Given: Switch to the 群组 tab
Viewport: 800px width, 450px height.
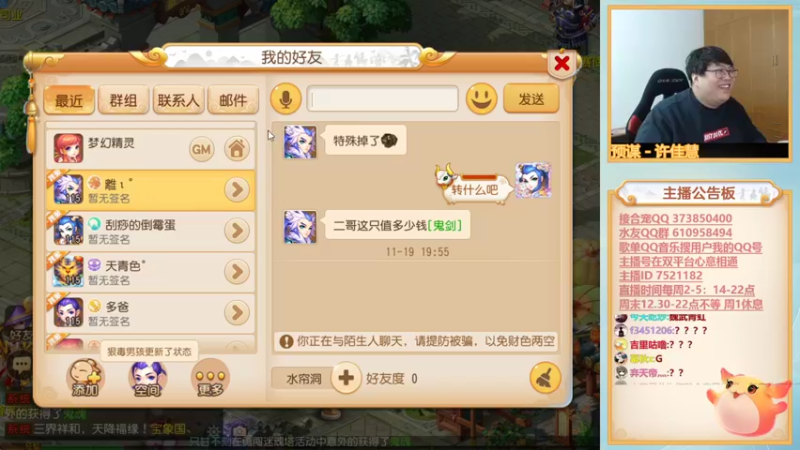Looking at the screenshot, I should (x=123, y=100).
